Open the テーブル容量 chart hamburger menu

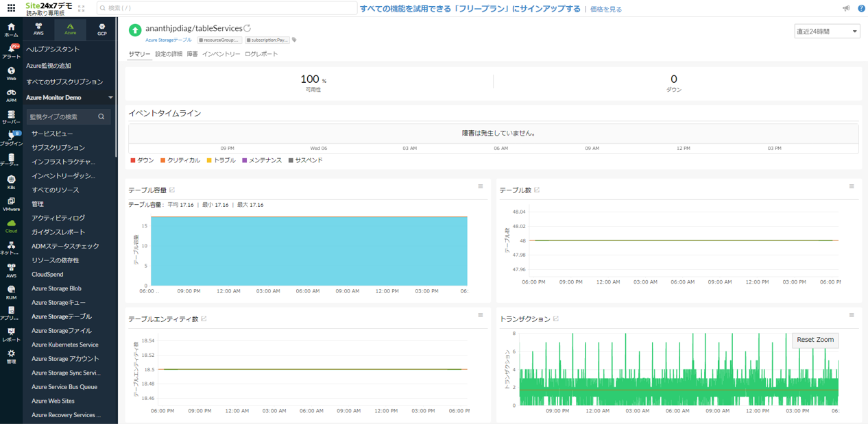pyautogui.click(x=480, y=186)
